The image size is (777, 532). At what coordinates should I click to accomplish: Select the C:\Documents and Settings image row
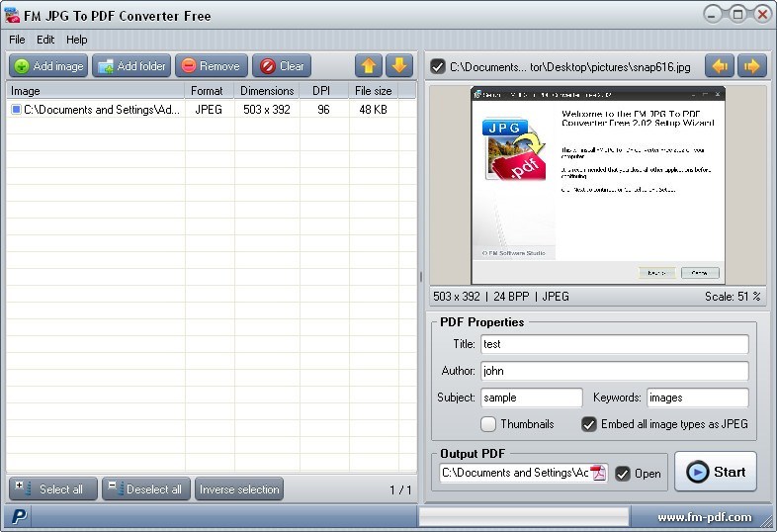[x=212, y=110]
